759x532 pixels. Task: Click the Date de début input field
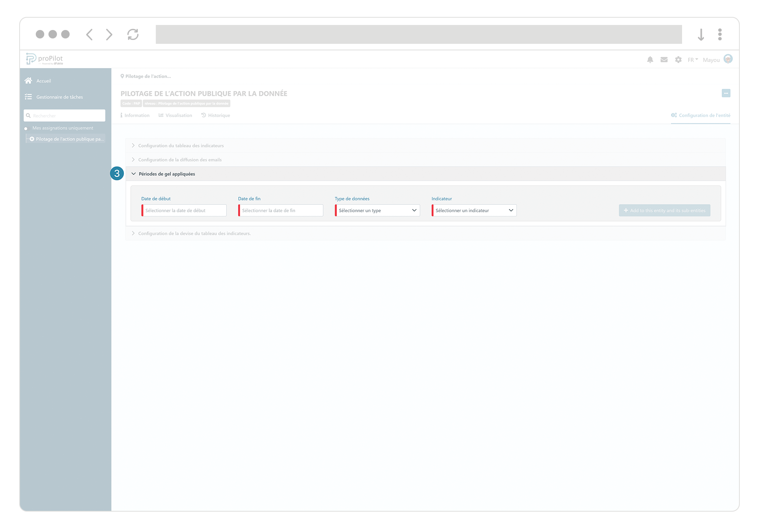tap(185, 210)
